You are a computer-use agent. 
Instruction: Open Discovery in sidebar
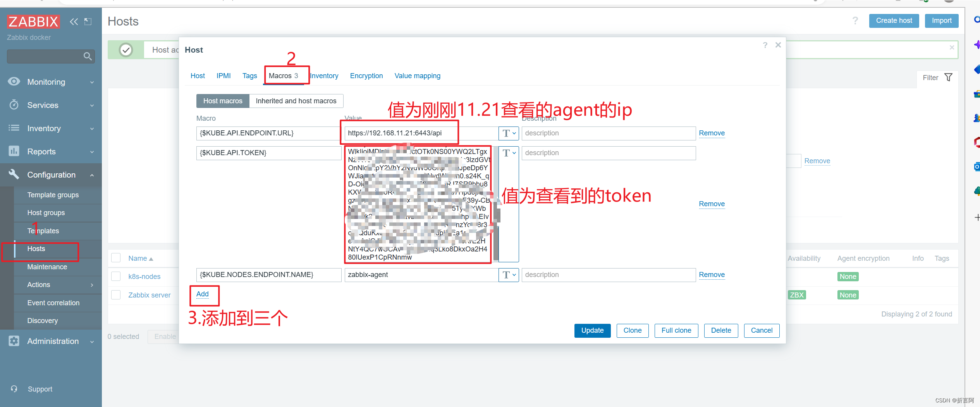[42, 321]
